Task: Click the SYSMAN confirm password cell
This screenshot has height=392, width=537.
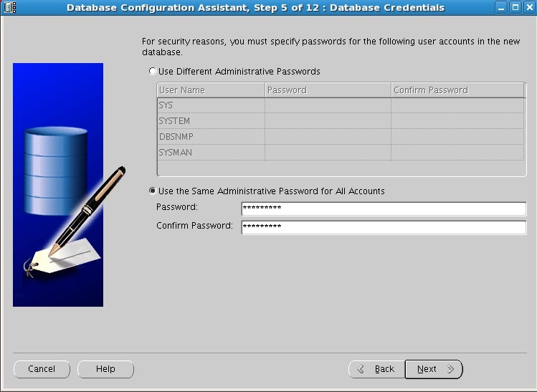Action: 457,153
